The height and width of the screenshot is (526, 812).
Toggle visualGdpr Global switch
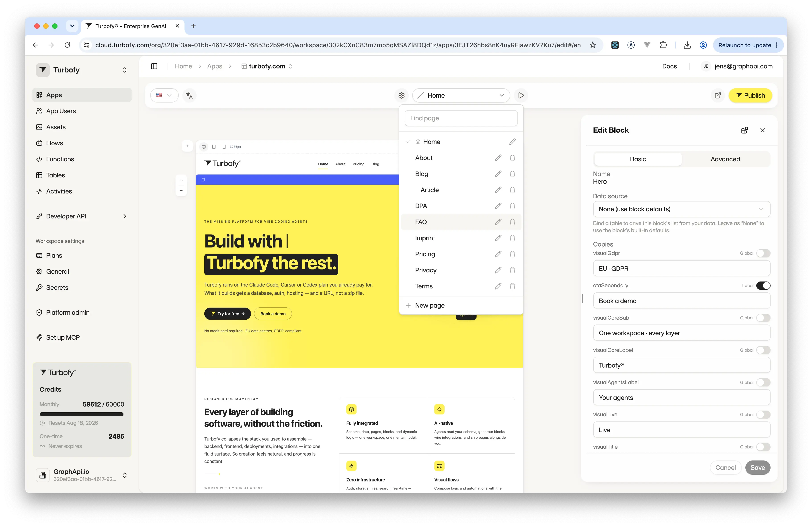click(x=763, y=253)
